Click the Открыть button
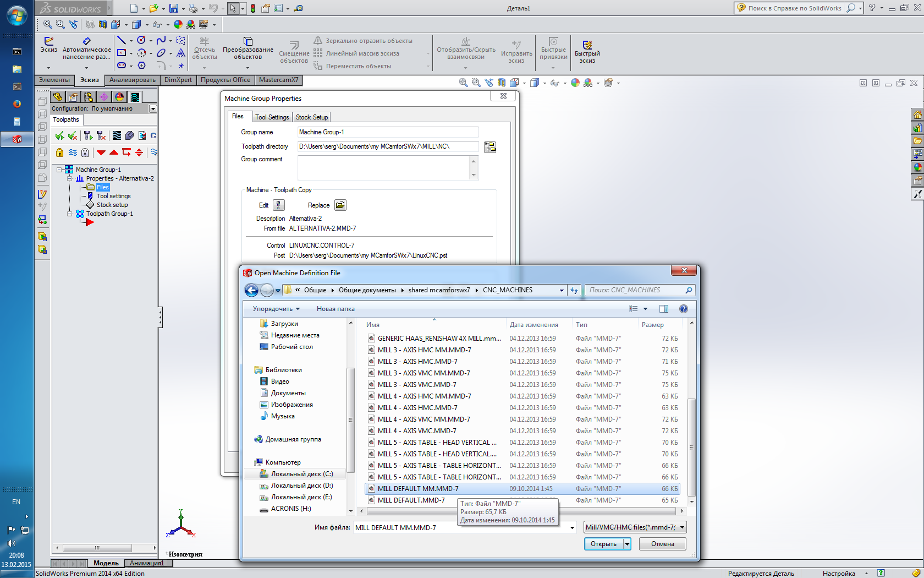 tap(603, 544)
